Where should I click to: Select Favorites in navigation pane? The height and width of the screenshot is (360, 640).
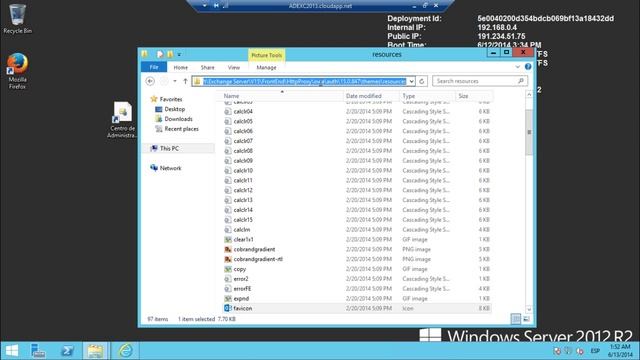pos(171,99)
